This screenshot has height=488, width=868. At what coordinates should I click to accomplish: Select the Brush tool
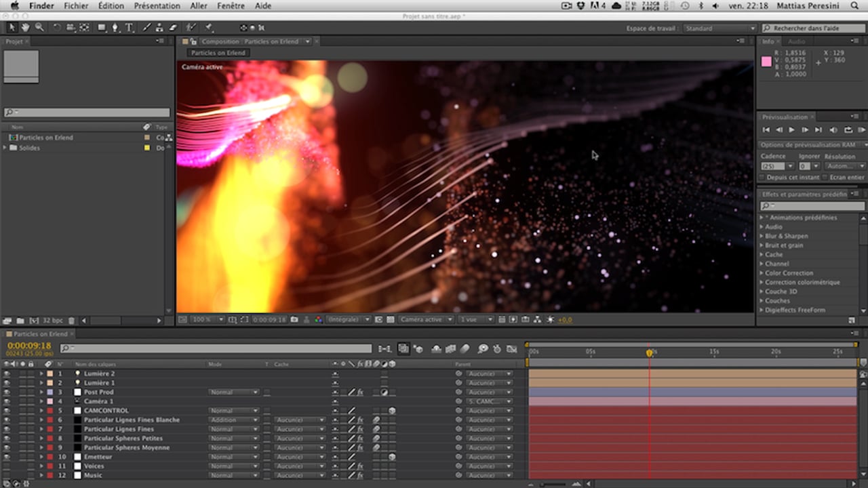click(x=147, y=28)
